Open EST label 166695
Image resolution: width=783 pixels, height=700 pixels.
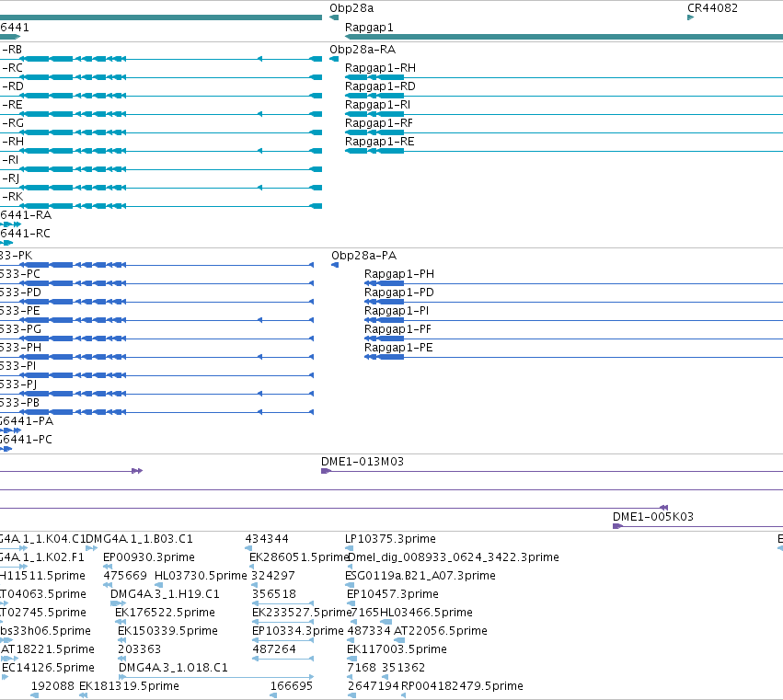click(291, 686)
